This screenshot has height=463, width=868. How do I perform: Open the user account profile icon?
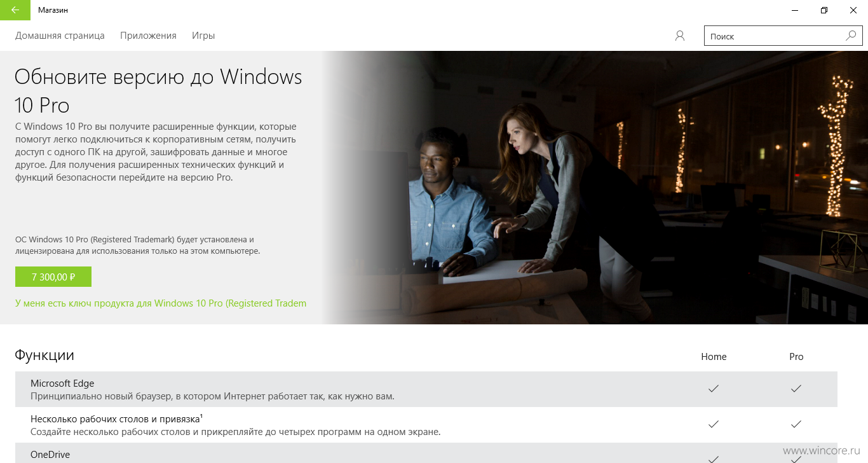[680, 36]
